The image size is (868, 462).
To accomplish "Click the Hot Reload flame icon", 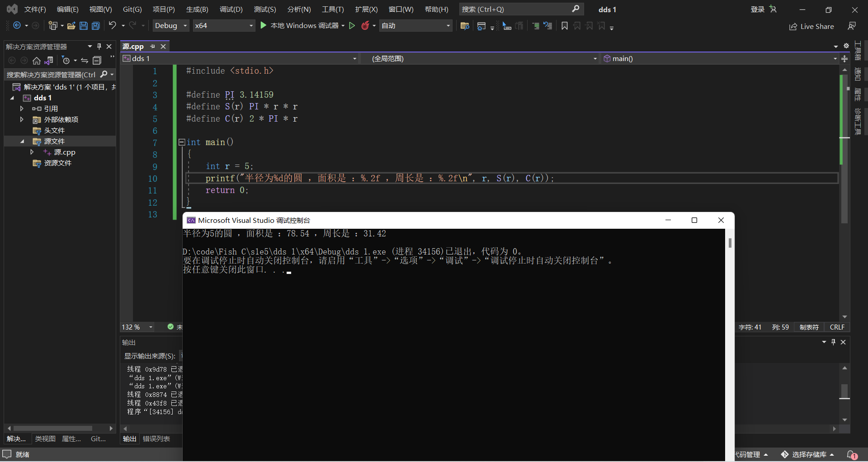I will [365, 26].
